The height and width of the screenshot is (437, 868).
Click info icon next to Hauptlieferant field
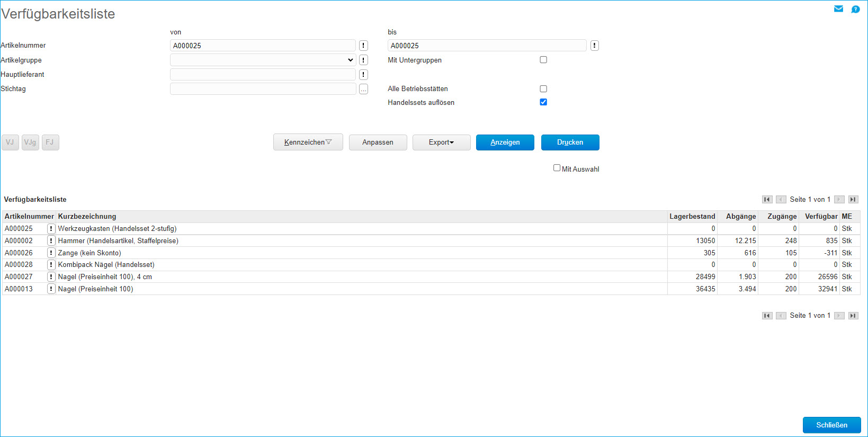(x=363, y=75)
